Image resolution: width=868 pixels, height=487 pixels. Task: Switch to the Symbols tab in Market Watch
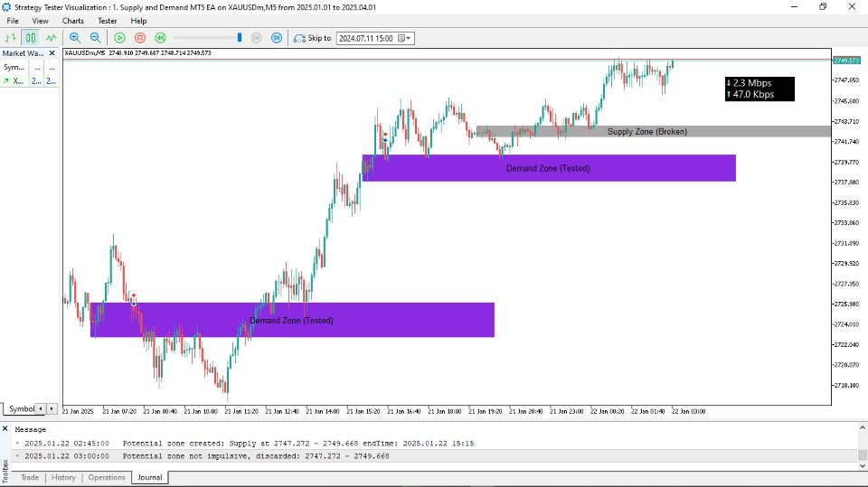21,408
